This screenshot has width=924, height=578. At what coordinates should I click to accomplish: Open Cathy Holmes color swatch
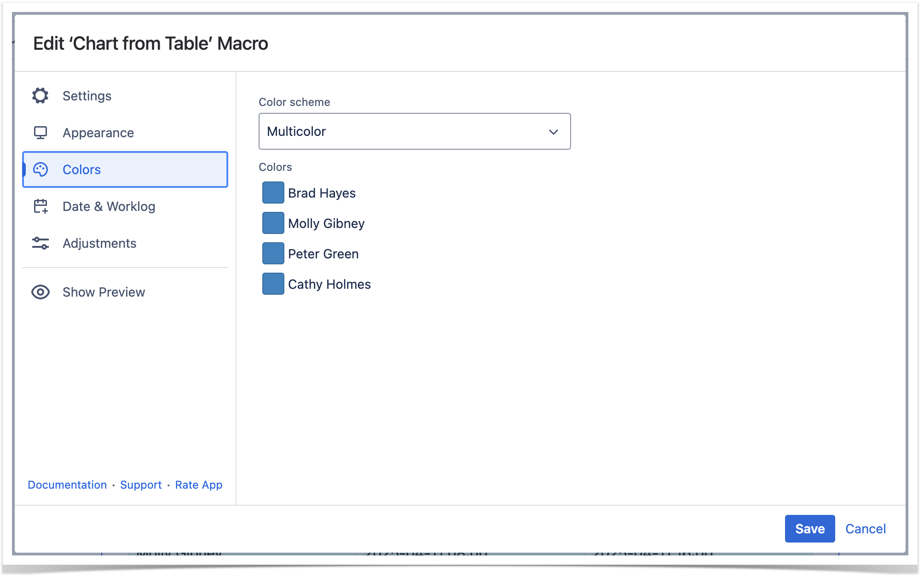click(273, 284)
